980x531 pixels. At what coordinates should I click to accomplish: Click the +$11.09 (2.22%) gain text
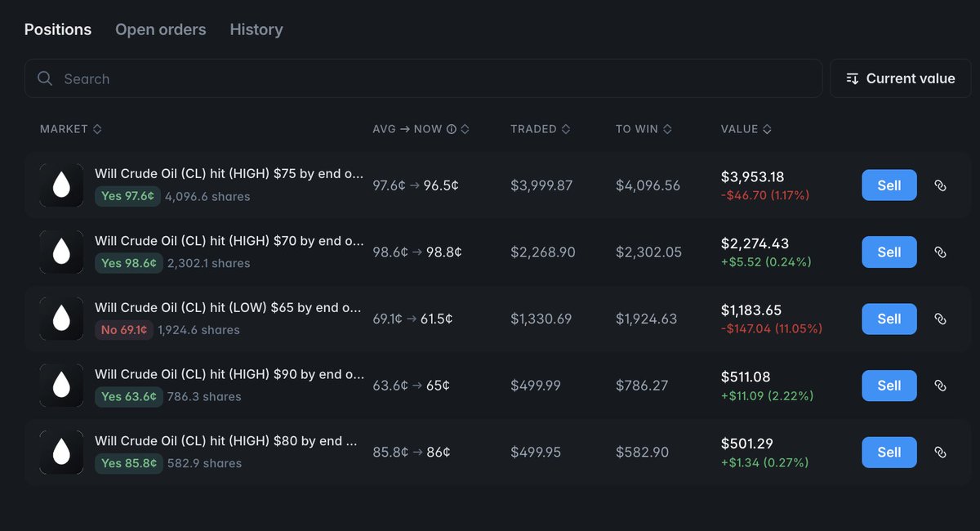pyautogui.click(x=768, y=396)
